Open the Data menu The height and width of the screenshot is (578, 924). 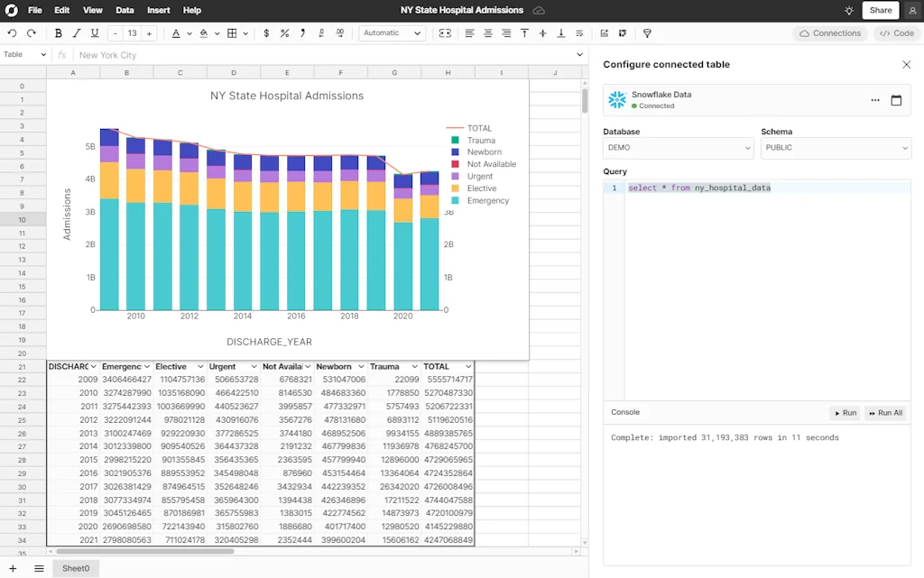[x=125, y=11]
